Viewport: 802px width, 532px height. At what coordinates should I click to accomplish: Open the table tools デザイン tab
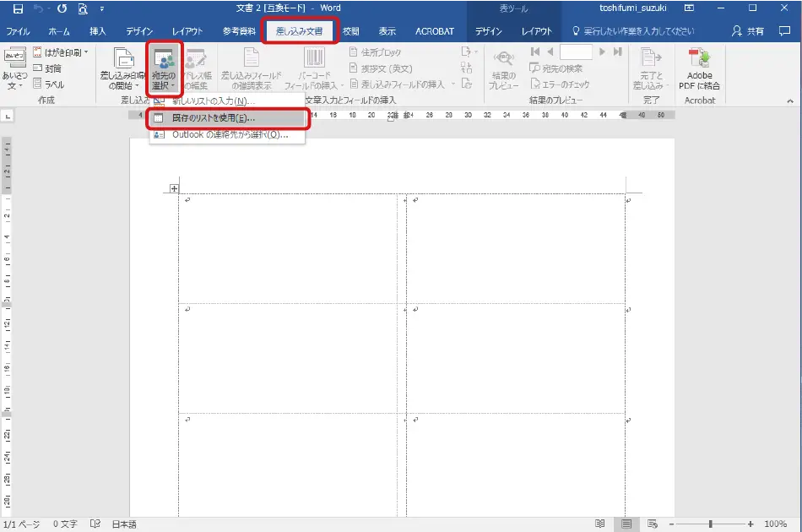click(x=489, y=31)
